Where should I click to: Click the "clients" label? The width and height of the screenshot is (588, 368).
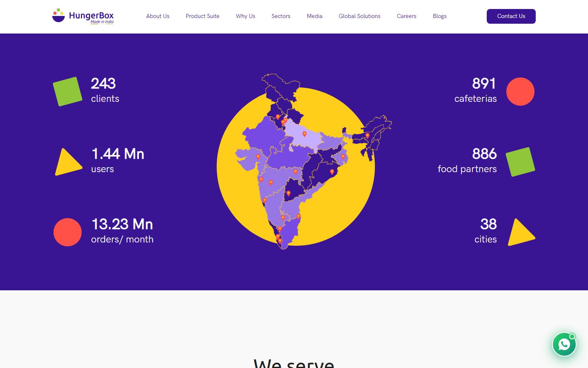coord(105,99)
